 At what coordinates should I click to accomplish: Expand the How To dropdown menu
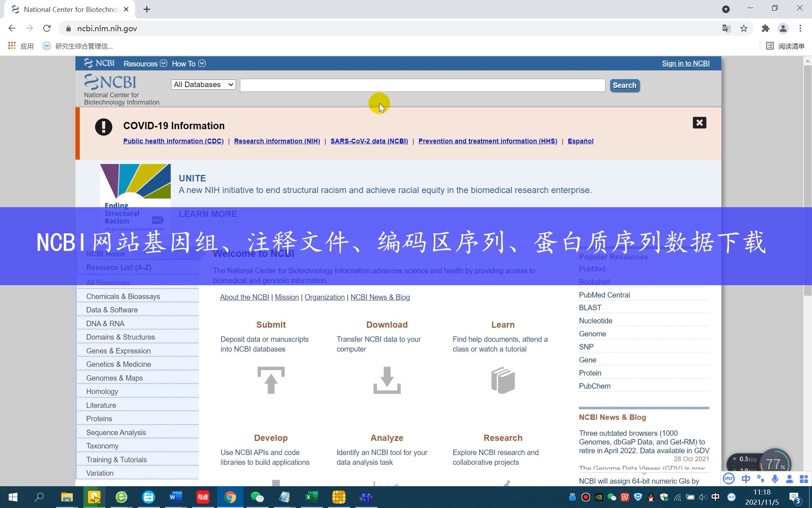(188, 64)
